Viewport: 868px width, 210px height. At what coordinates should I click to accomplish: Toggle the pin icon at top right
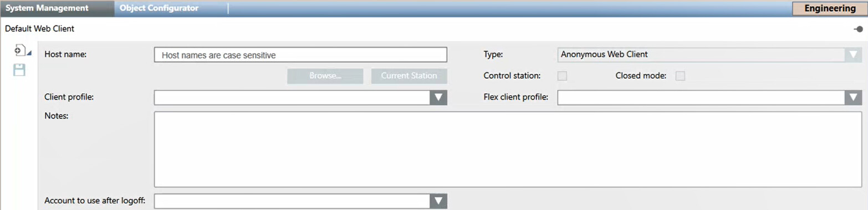coord(858,29)
